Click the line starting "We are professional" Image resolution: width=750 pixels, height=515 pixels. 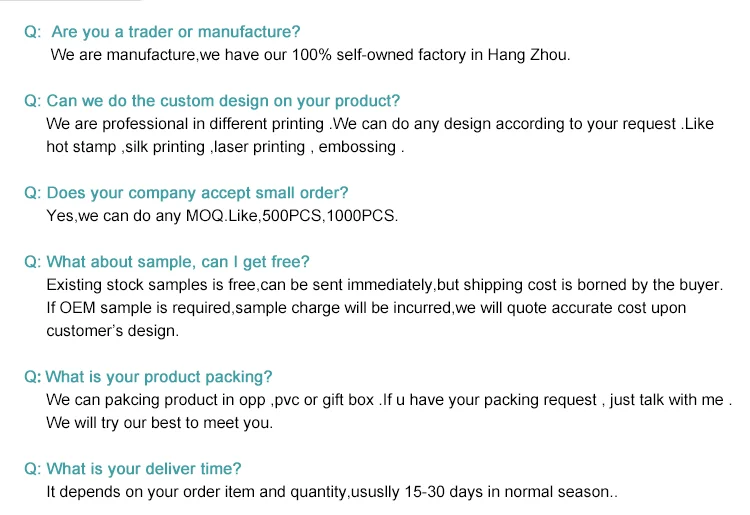click(379, 124)
